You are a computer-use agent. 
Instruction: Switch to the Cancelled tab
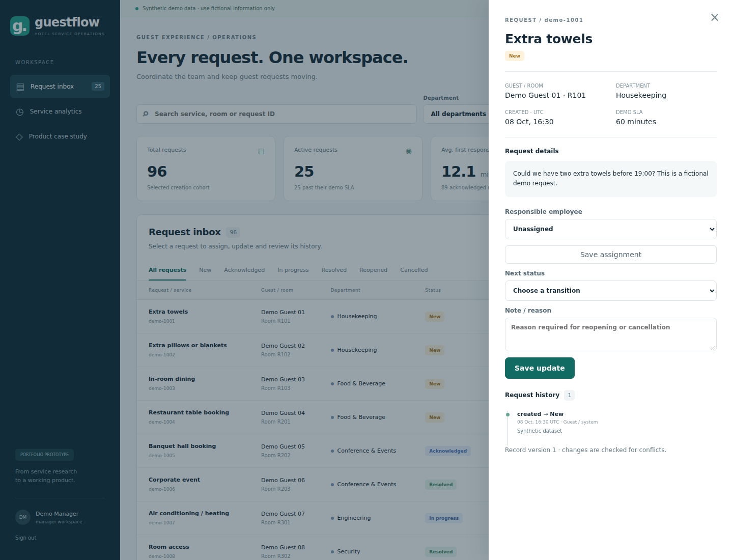tap(414, 270)
